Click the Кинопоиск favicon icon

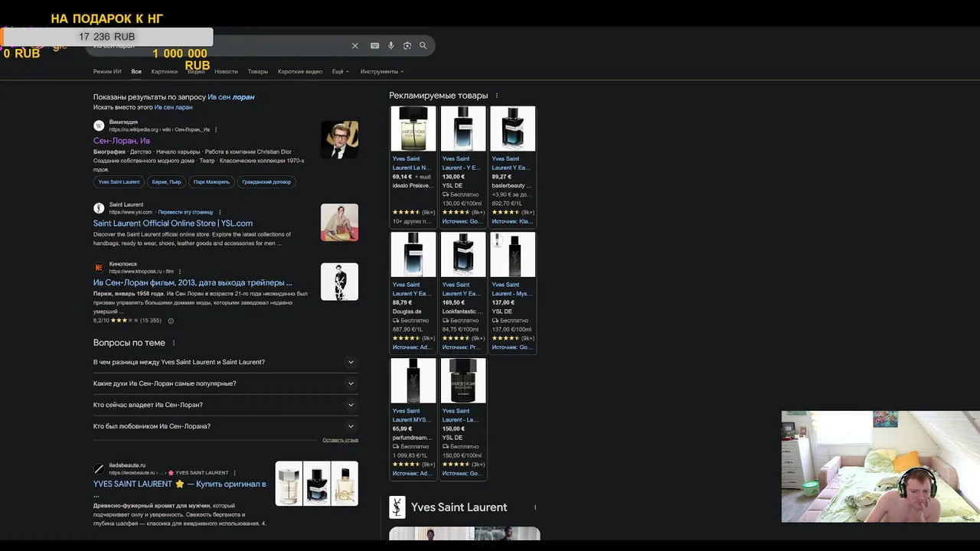tap(99, 267)
